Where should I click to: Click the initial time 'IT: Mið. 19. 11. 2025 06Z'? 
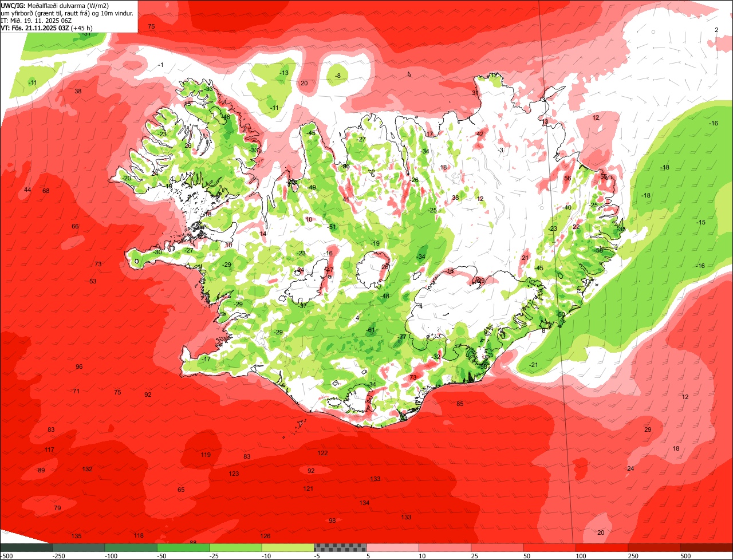pos(37,20)
